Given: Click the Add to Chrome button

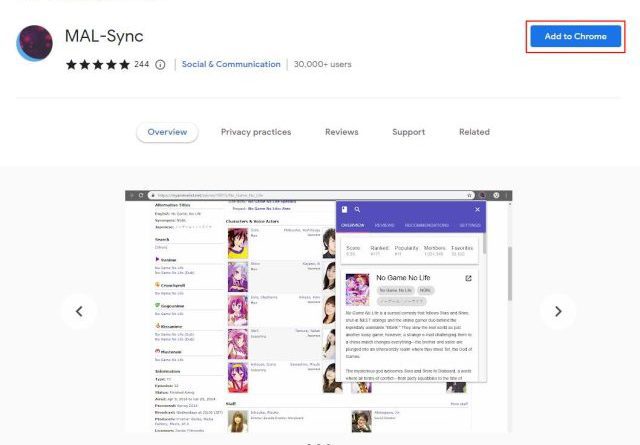Looking at the screenshot, I should pos(576,36).
